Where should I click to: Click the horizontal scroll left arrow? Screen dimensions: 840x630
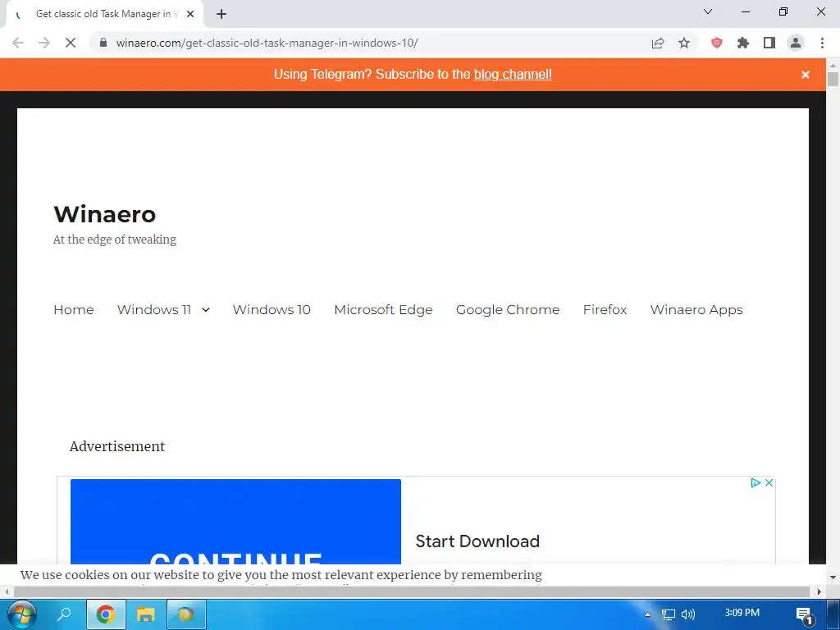6,592
